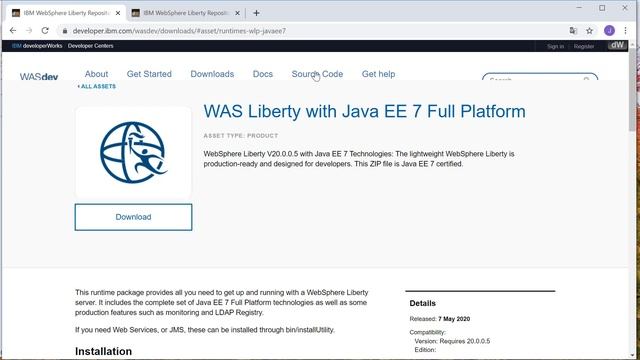Viewport: 640px width, 360px height.
Task: Return to All Assets link
Action: (97, 87)
